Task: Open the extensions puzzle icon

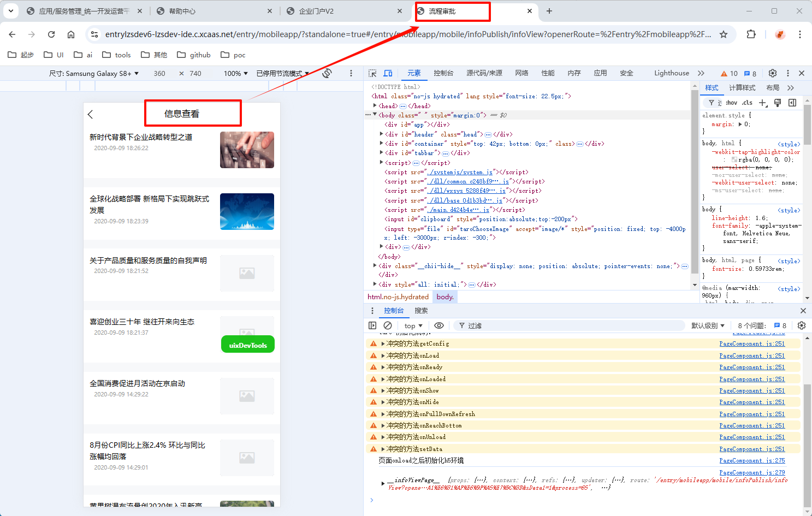Action: (751, 34)
